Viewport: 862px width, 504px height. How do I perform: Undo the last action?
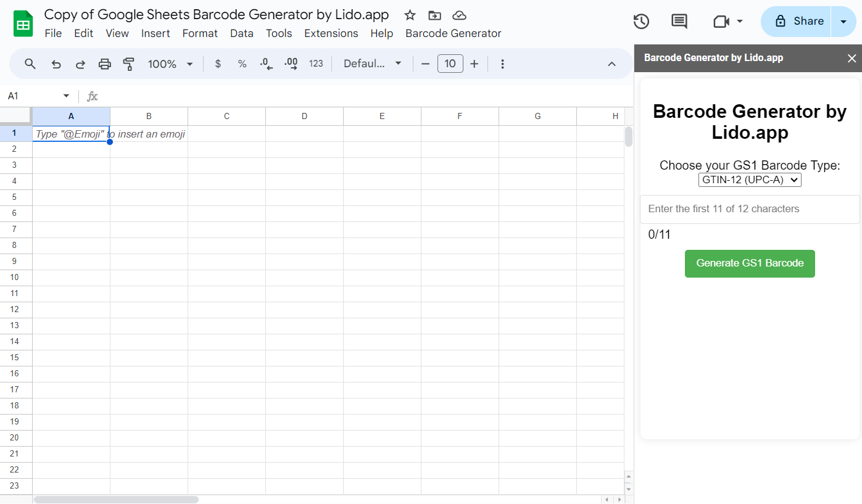click(x=56, y=64)
